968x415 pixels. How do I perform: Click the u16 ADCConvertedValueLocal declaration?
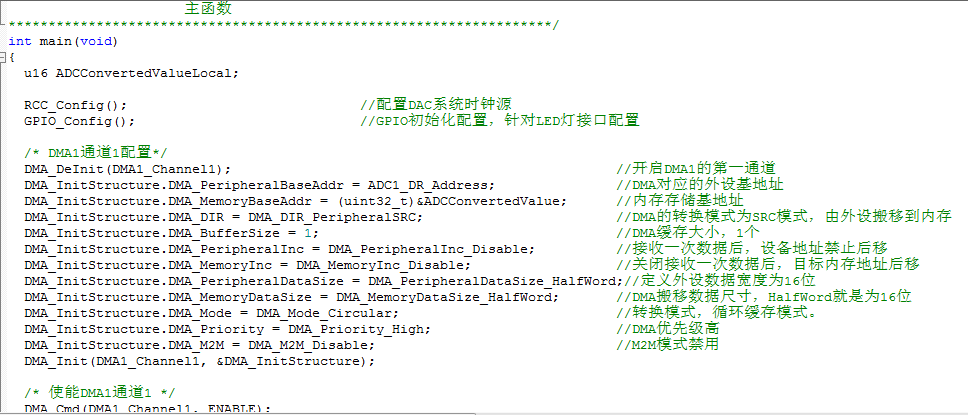[131, 73]
